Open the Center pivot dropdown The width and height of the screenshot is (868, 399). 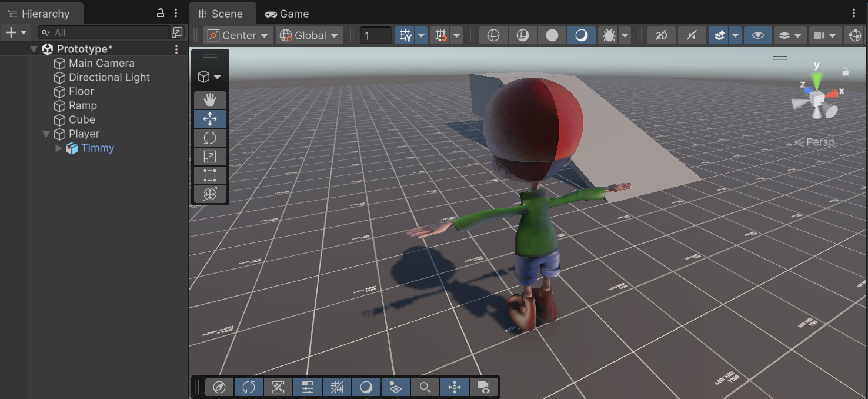[238, 35]
